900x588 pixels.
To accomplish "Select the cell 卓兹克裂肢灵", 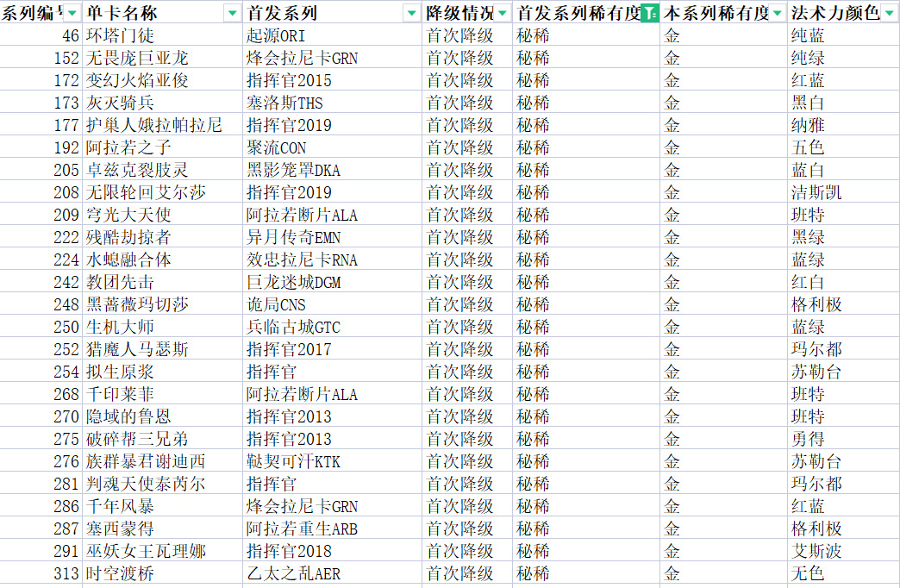I will 162,170.
